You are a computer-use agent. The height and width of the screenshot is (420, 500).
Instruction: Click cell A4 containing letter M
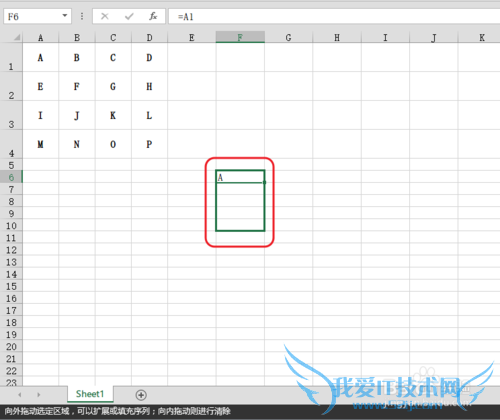41,144
